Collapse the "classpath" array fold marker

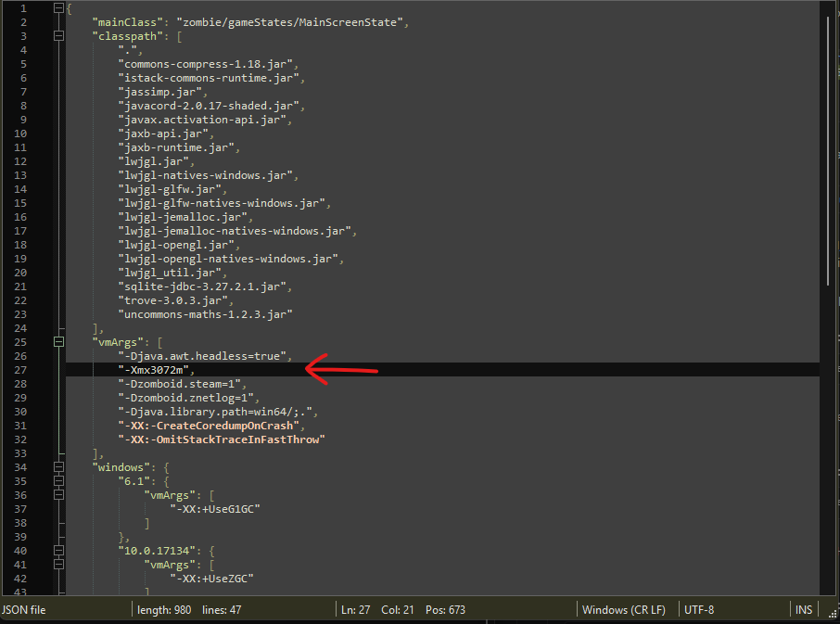59,36
